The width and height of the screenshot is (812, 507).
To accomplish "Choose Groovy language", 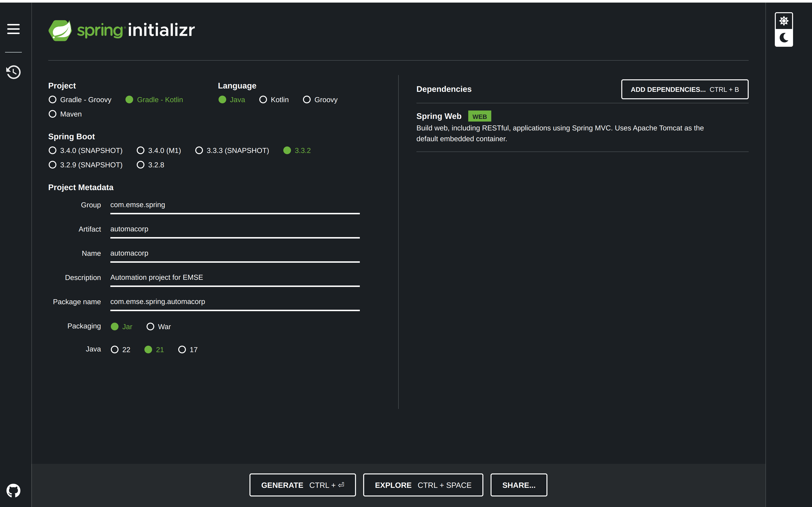I will 320,99.
